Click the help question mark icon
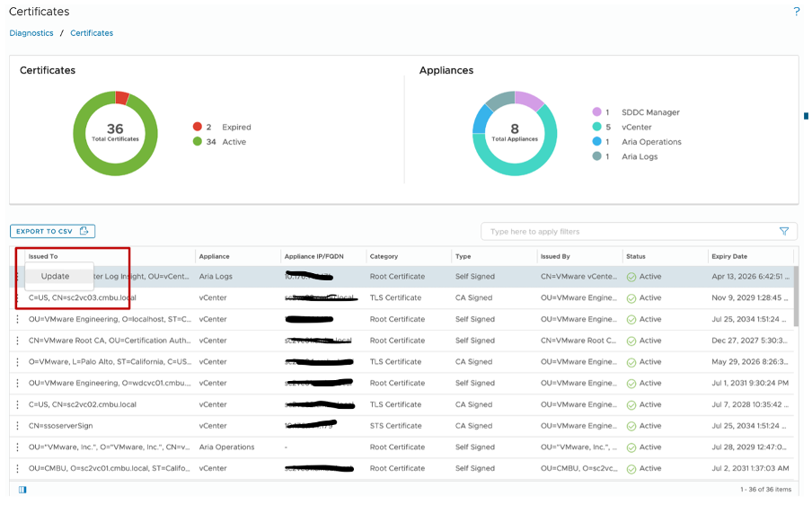 pyautogui.click(x=796, y=12)
